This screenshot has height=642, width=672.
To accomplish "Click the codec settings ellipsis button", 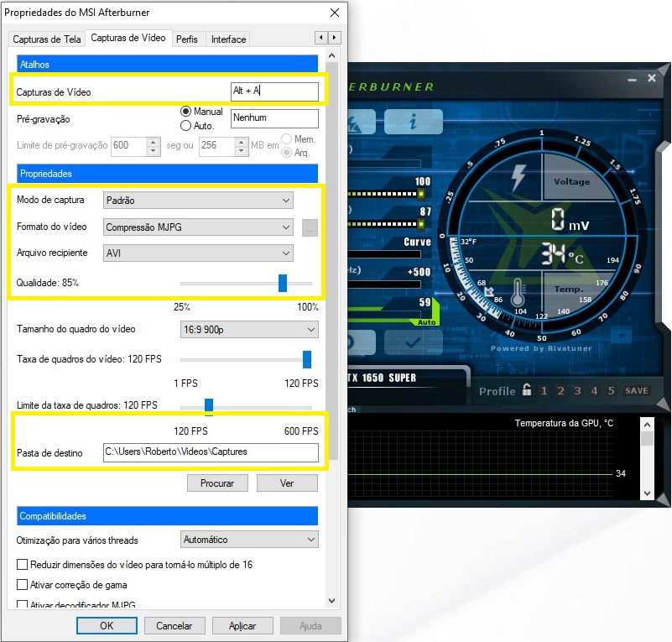I will coord(310,228).
